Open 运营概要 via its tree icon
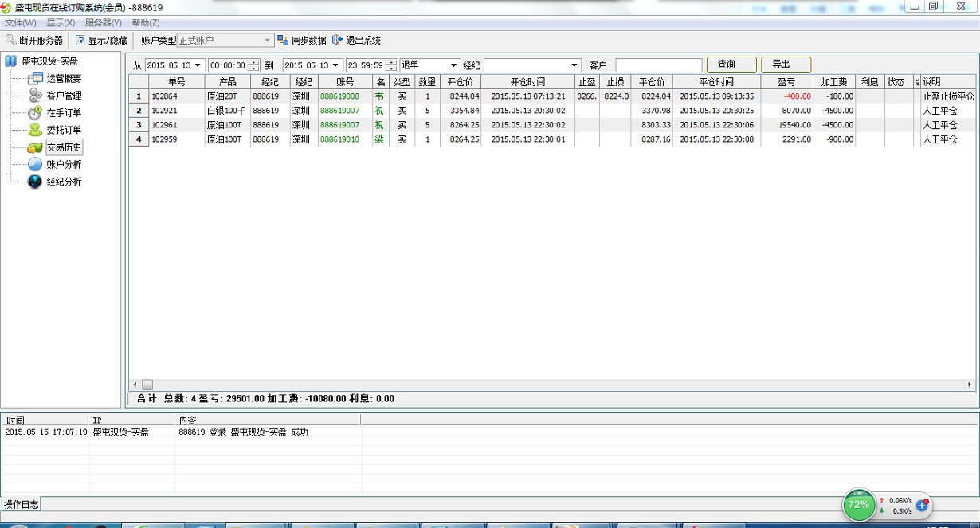 35,78
